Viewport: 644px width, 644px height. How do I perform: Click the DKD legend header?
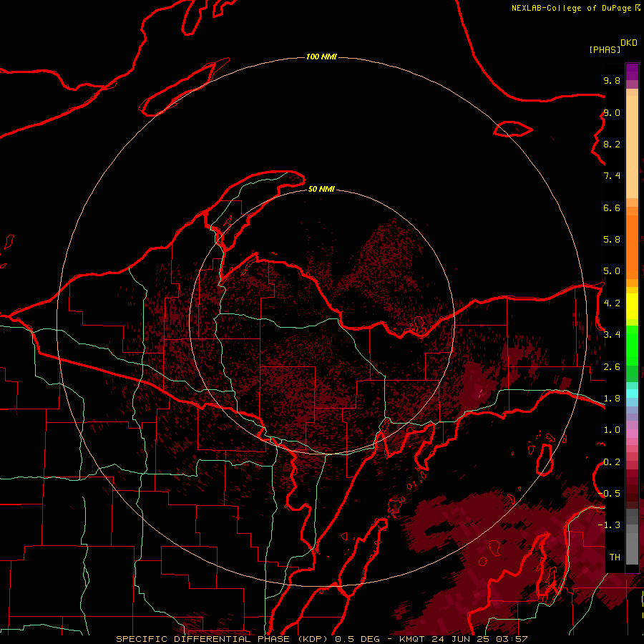[x=628, y=43]
